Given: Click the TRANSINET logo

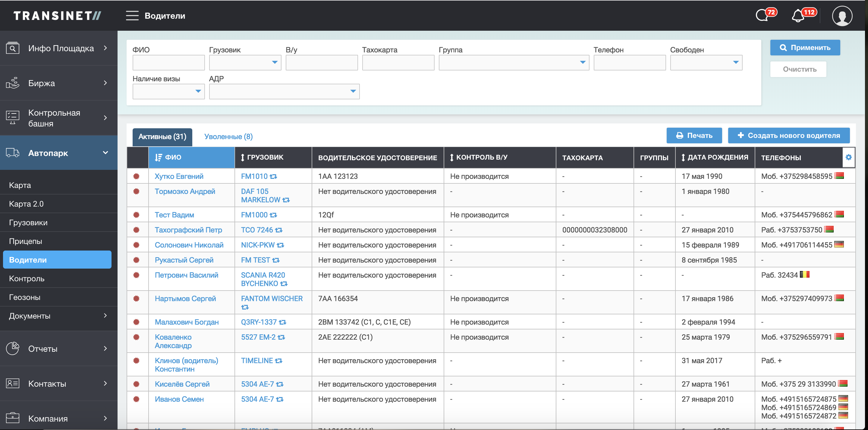Looking at the screenshot, I should point(57,15).
